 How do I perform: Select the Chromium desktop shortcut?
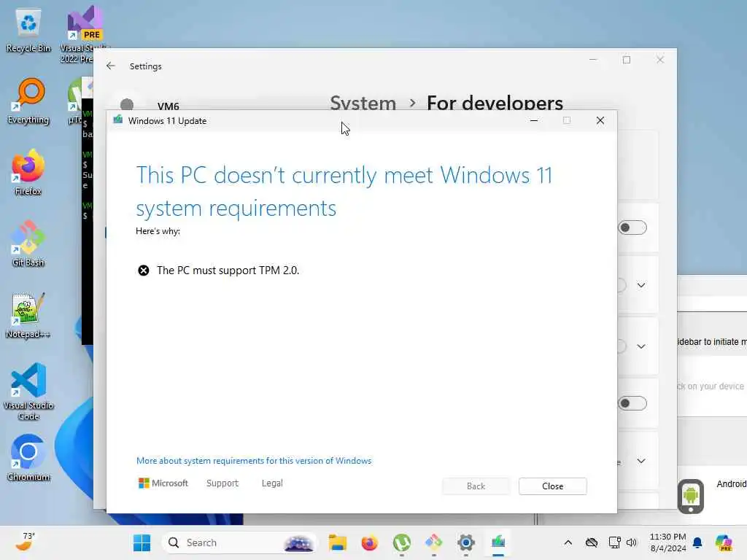[x=28, y=458]
